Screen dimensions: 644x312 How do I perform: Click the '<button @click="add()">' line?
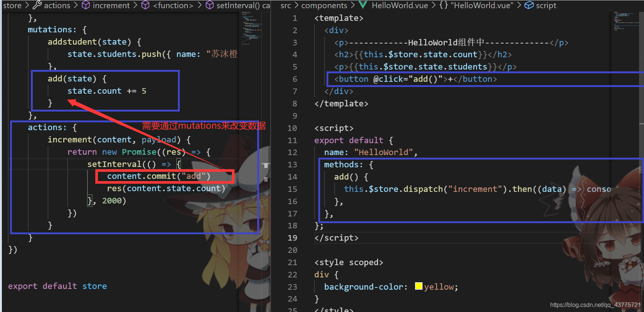pyautogui.click(x=415, y=79)
